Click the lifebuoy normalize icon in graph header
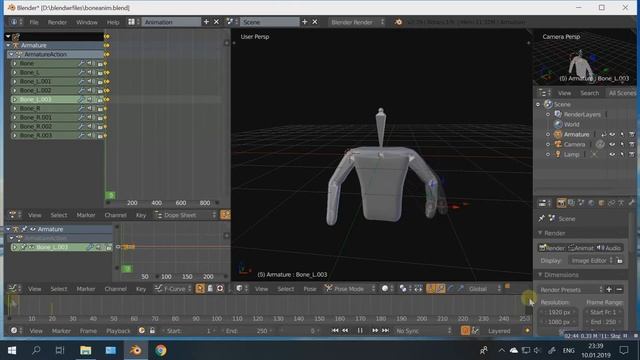This screenshot has width=640, height=360. point(220,289)
